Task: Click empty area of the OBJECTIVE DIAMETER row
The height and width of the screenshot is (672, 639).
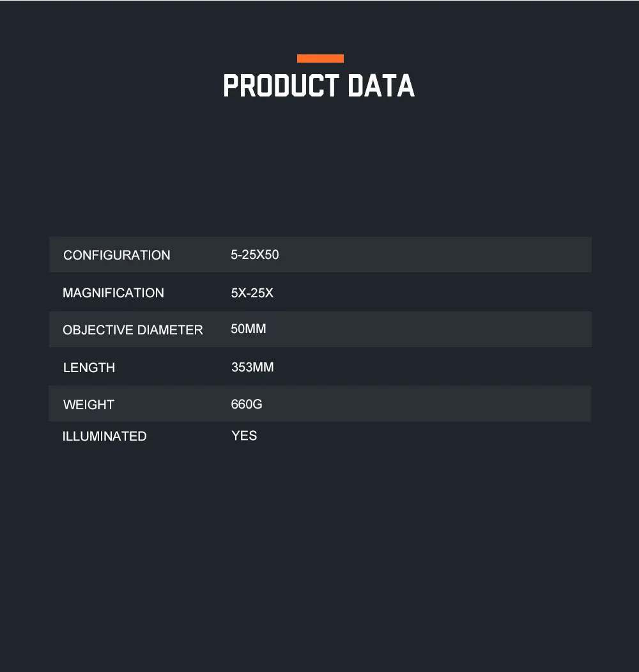Action: pos(428,329)
